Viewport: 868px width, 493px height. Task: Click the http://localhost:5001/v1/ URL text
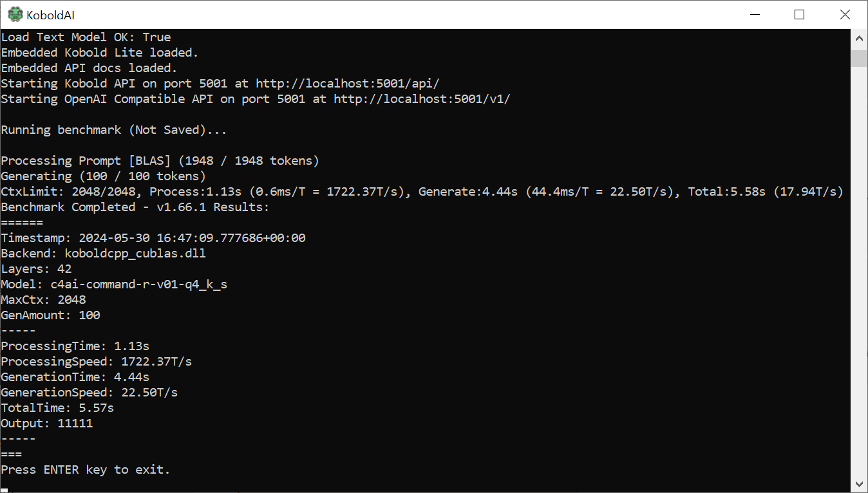coord(422,99)
